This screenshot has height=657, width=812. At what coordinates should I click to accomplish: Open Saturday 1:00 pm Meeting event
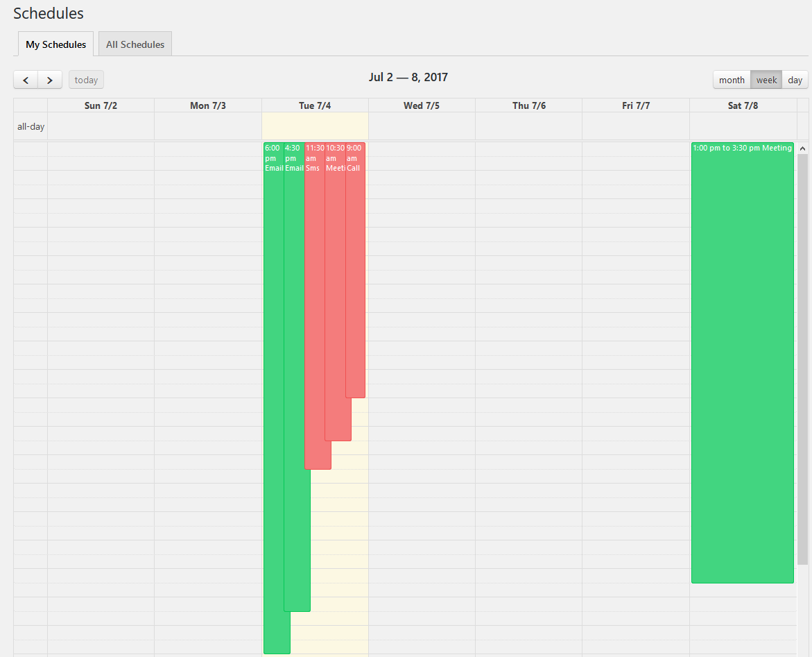[x=742, y=361]
